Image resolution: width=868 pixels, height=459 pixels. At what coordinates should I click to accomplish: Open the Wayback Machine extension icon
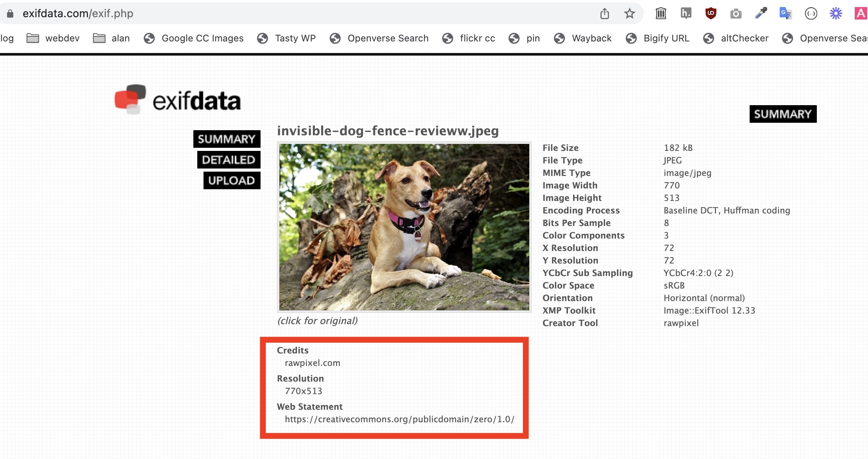tap(661, 14)
